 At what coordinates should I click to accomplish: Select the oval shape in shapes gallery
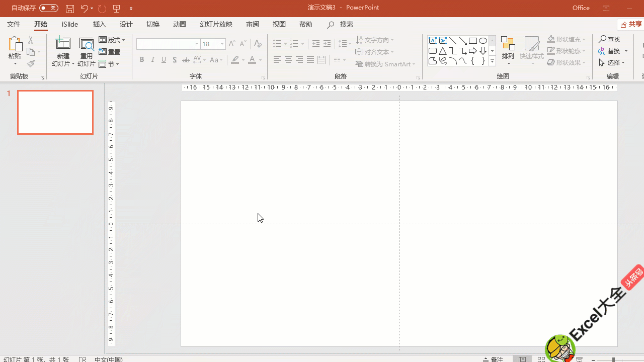(483, 41)
